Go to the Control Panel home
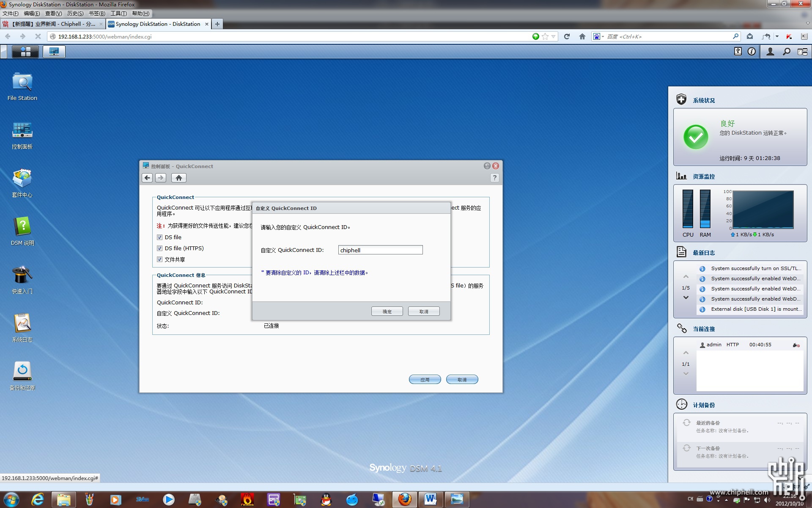The image size is (812, 508). [x=179, y=178]
